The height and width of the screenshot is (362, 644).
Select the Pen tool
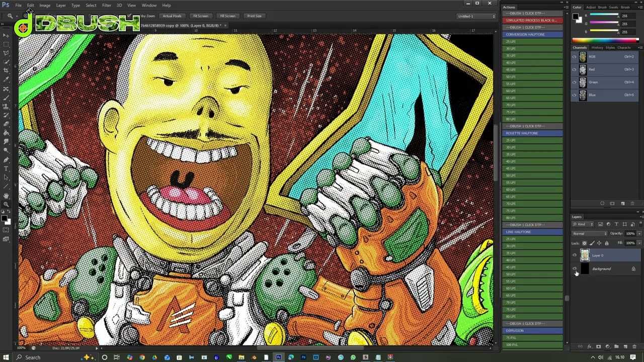click(x=7, y=159)
